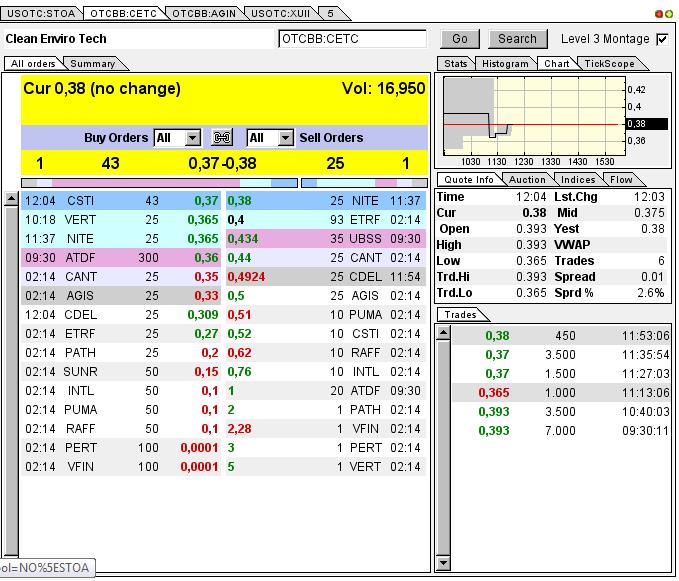Switch to the Auction tab
Screen dimensions: 679x581
tap(527, 180)
